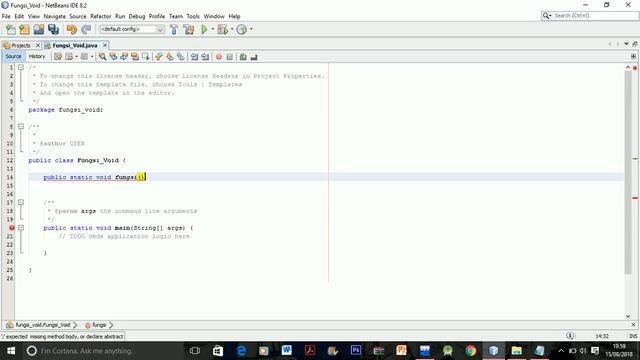Collapse the Javadoc fold on line 17
Screen dimensions: 640x360
[x=21, y=202]
